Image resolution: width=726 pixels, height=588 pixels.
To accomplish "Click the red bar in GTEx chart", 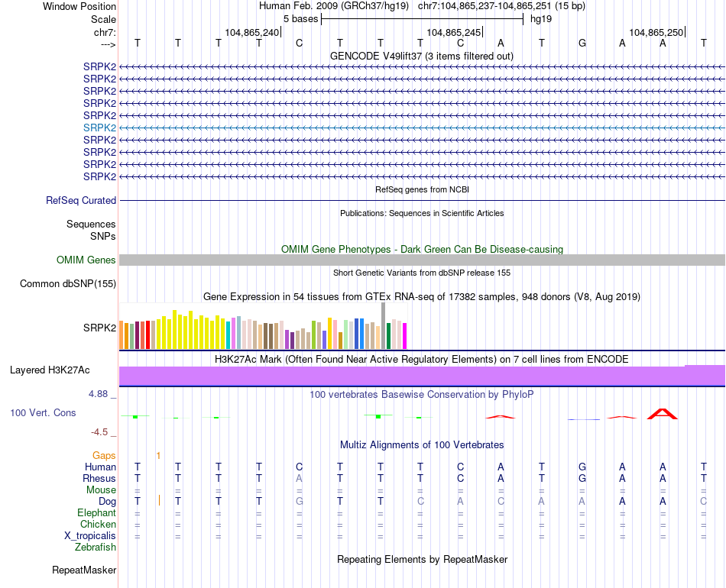I will (147, 335).
